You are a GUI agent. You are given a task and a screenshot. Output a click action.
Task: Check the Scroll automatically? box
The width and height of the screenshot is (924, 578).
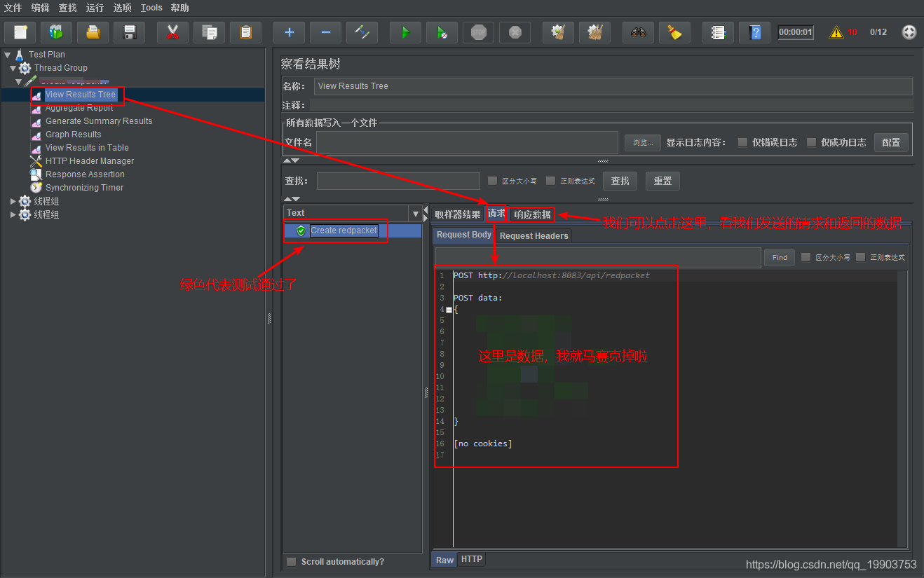[x=291, y=562]
